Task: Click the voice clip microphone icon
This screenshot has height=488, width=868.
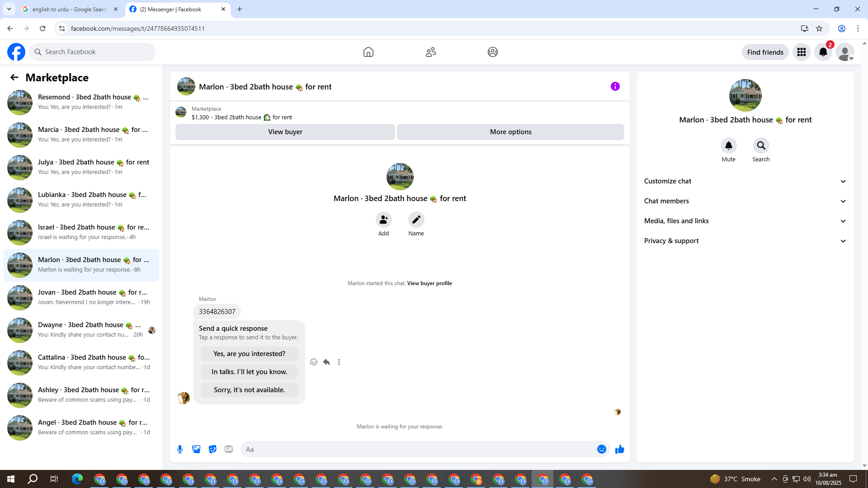Action: pos(180,449)
